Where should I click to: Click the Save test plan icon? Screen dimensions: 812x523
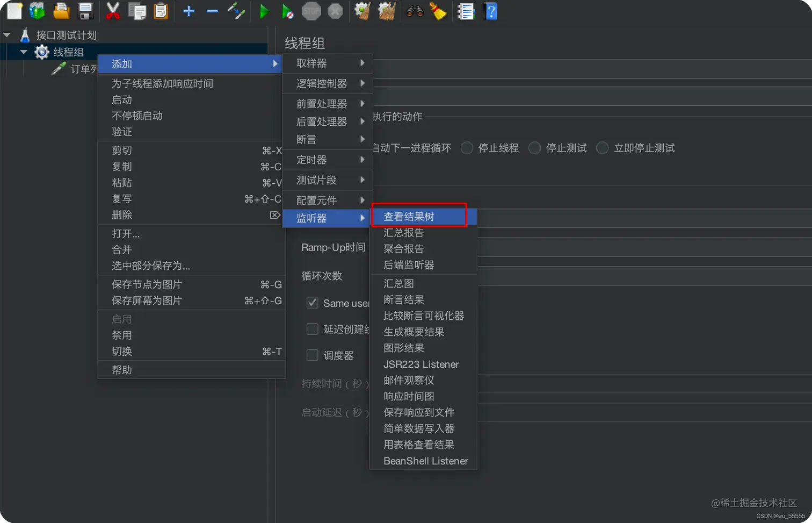[86, 11]
